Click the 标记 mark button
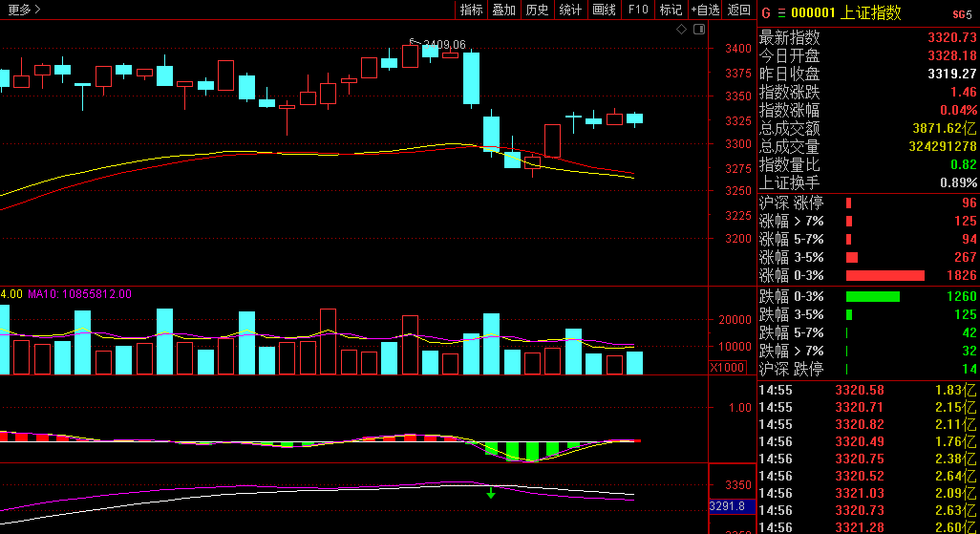Viewport: 980px width, 534px height. (x=671, y=10)
